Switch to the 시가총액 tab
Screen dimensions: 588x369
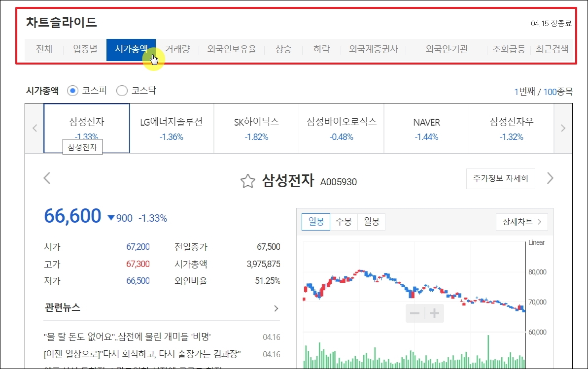click(131, 49)
